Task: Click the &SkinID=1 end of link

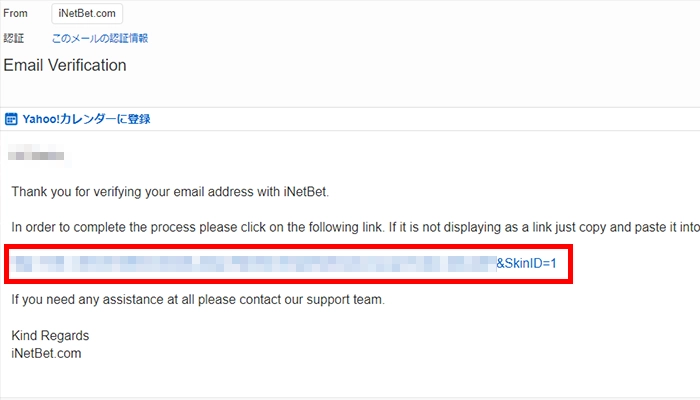Action: pos(533,264)
